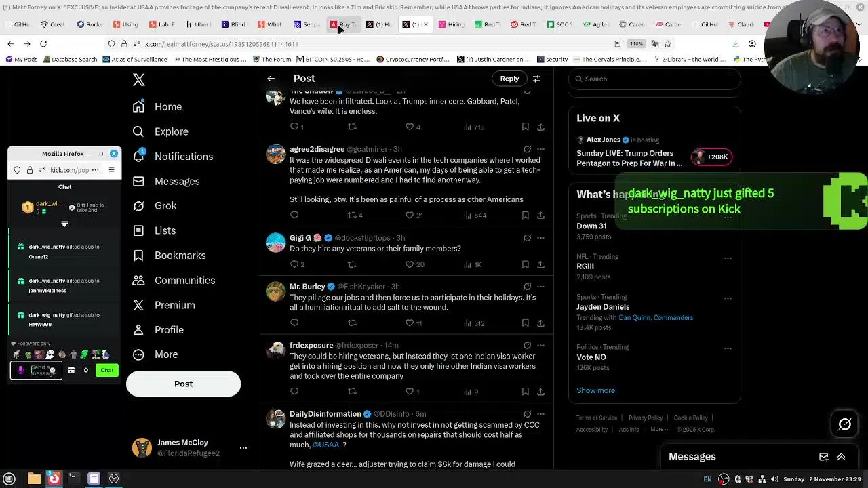Image resolution: width=868 pixels, height=488 pixels.
Task: Click the green Chat button in Kick popup
Action: click(x=107, y=370)
